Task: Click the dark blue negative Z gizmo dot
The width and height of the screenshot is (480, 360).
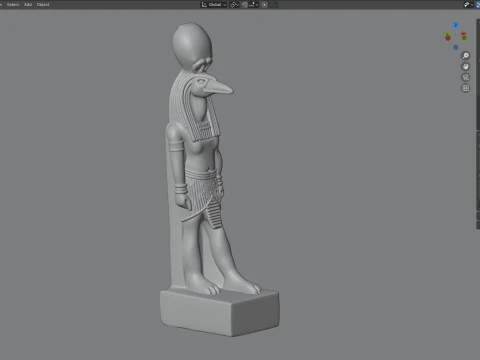Action: [456, 47]
